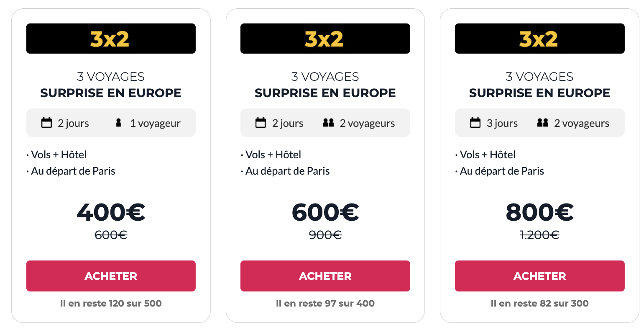Click the 'Il en reste 120 sur 500' text
Screen dimensions: 644x330
[111, 303]
